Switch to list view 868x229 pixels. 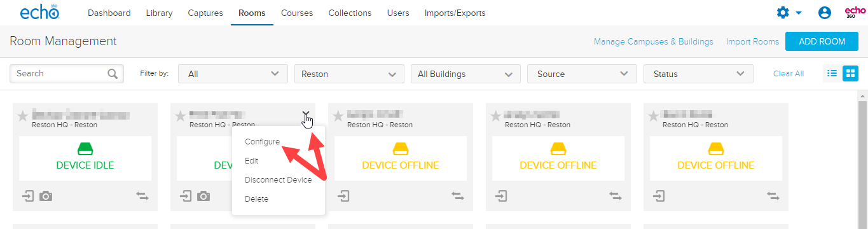tap(831, 74)
